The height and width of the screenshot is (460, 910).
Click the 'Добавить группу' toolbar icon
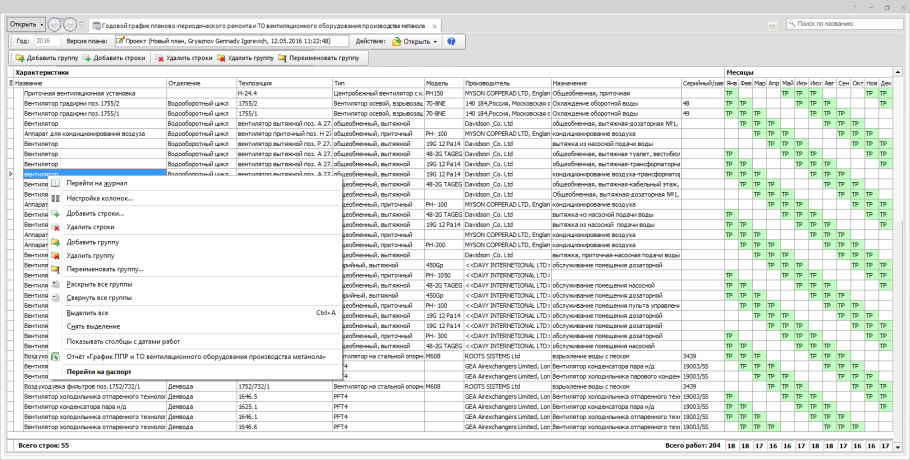[20, 58]
